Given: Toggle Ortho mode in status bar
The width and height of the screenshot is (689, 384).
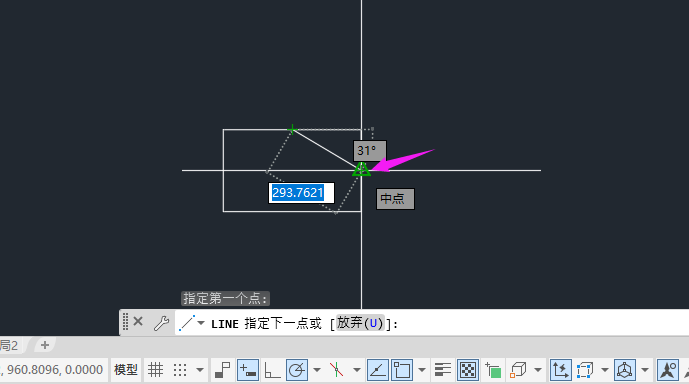Looking at the screenshot, I should pyautogui.click(x=272, y=370).
